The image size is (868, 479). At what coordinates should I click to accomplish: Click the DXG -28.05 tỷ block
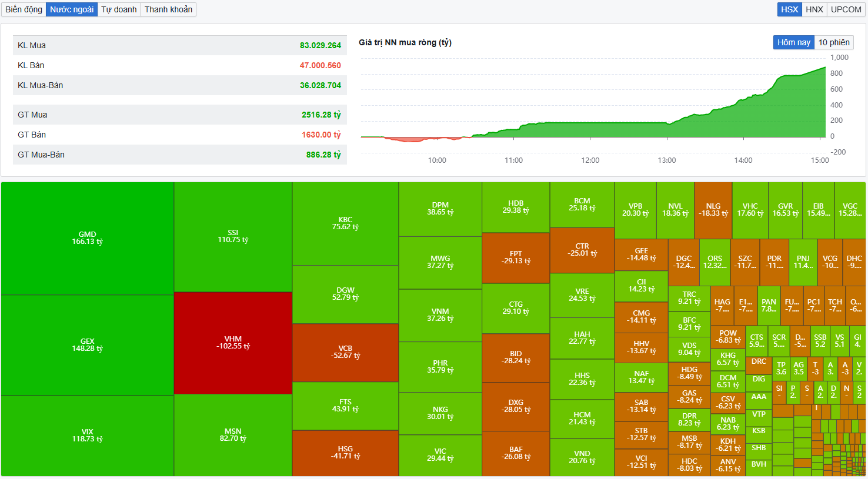[x=516, y=406]
